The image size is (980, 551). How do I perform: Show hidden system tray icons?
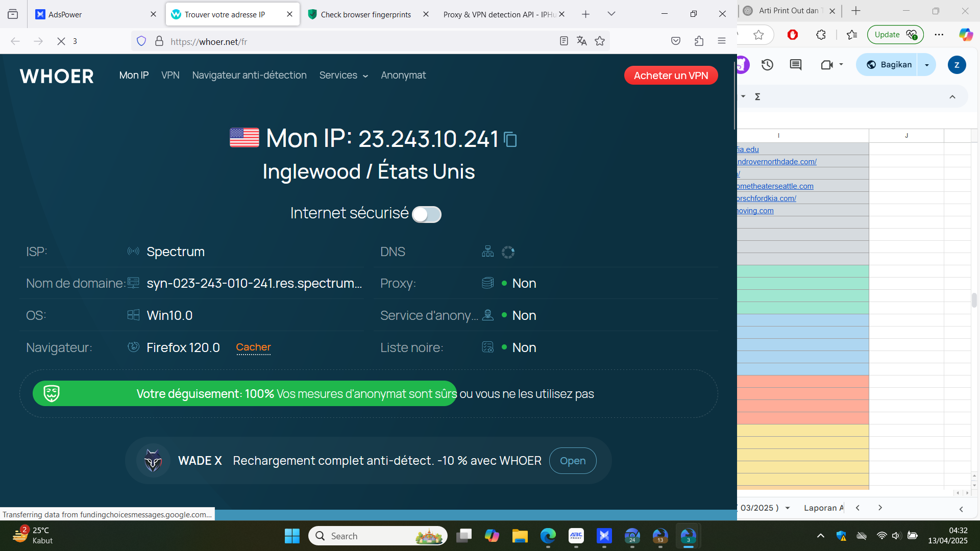pyautogui.click(x=821, y=536)
